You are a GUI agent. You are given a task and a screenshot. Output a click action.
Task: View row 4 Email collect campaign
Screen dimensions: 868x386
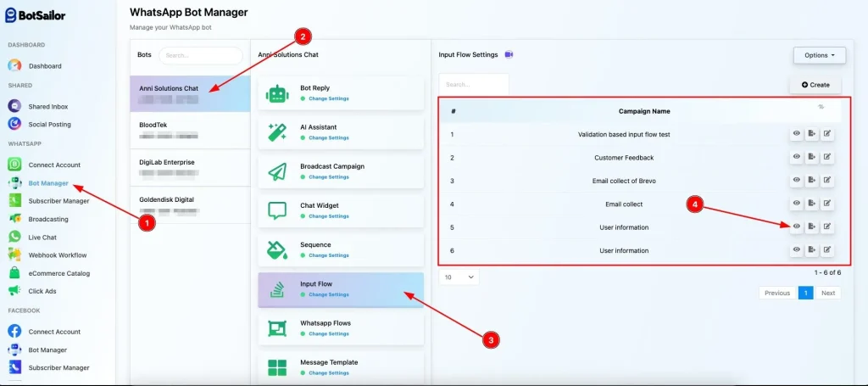(x=796, y=204)
